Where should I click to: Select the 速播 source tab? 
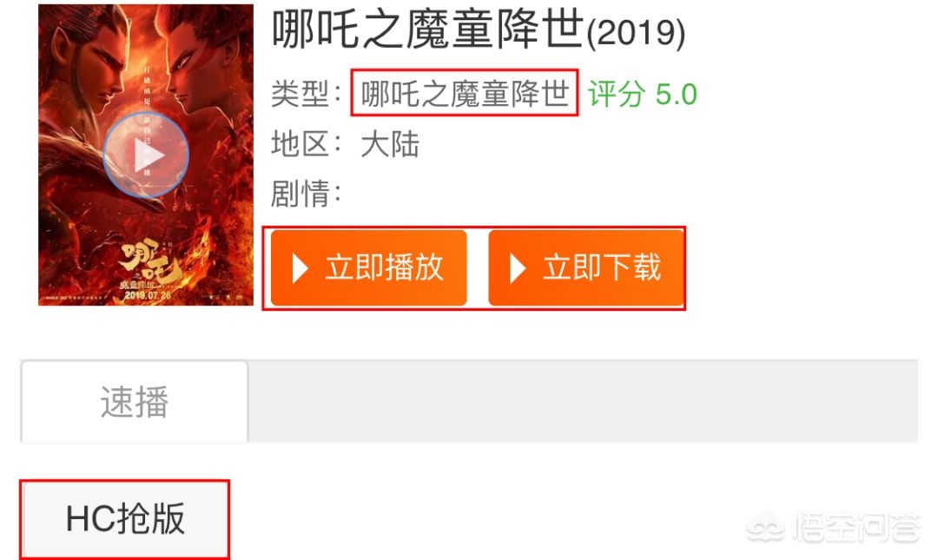(x=135, y=401)
